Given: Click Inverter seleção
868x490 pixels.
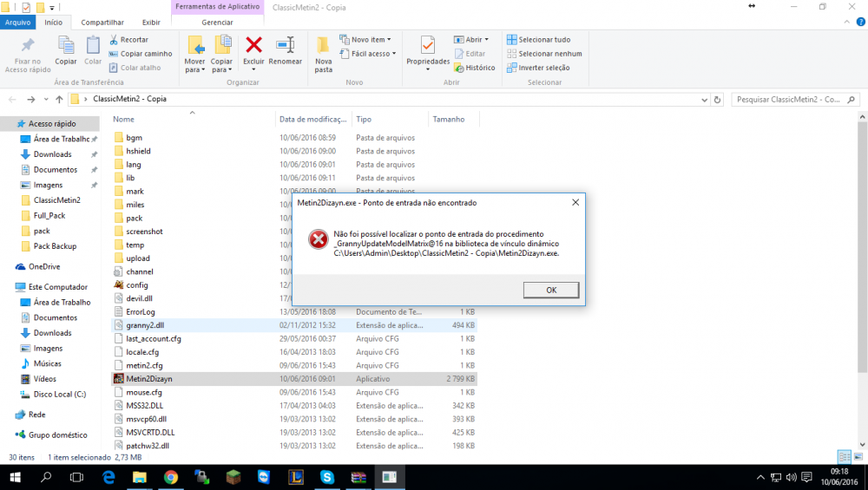Looking at the screenshot, I should click(539, 68).
